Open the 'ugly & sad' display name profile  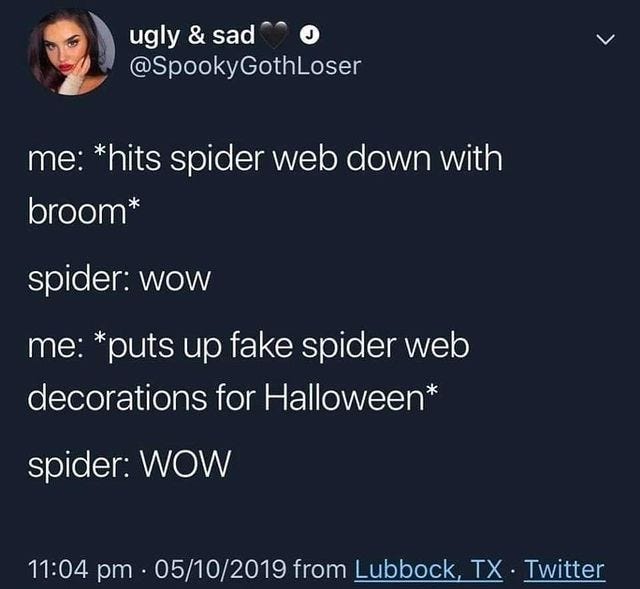tap(192, 36)
